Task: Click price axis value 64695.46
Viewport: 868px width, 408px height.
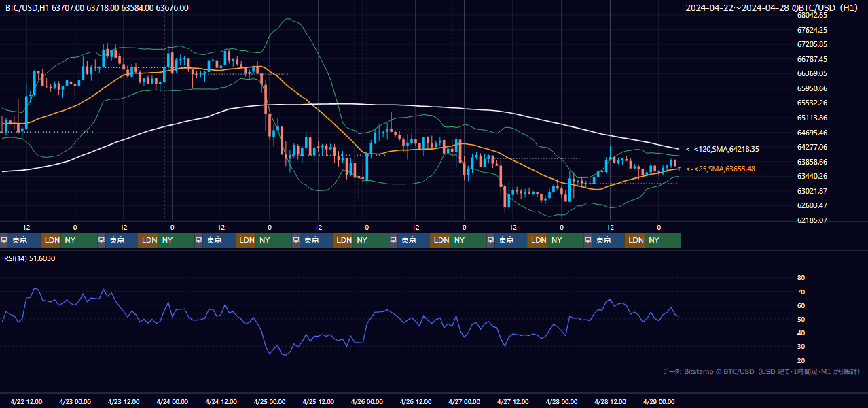Action: [x=812, y=133]
